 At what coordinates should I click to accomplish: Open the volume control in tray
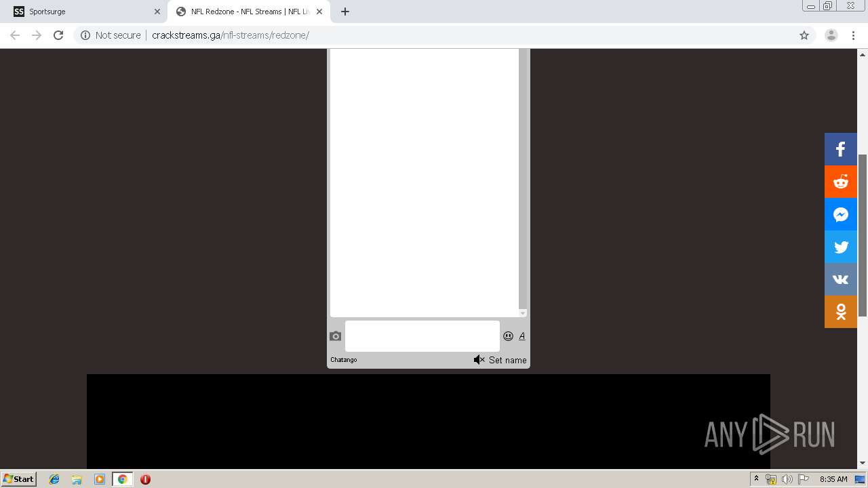(x=787, y=479)
